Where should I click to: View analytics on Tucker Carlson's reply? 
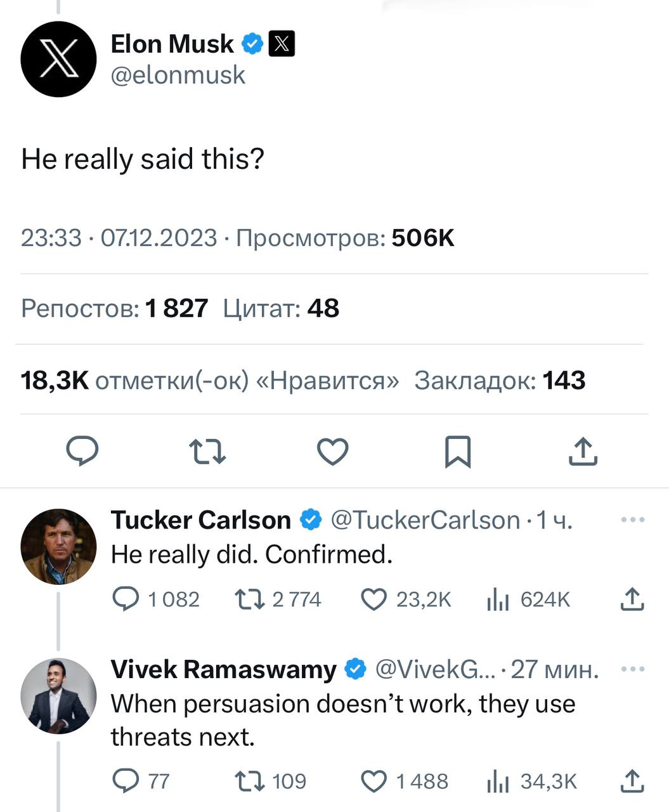498,599
